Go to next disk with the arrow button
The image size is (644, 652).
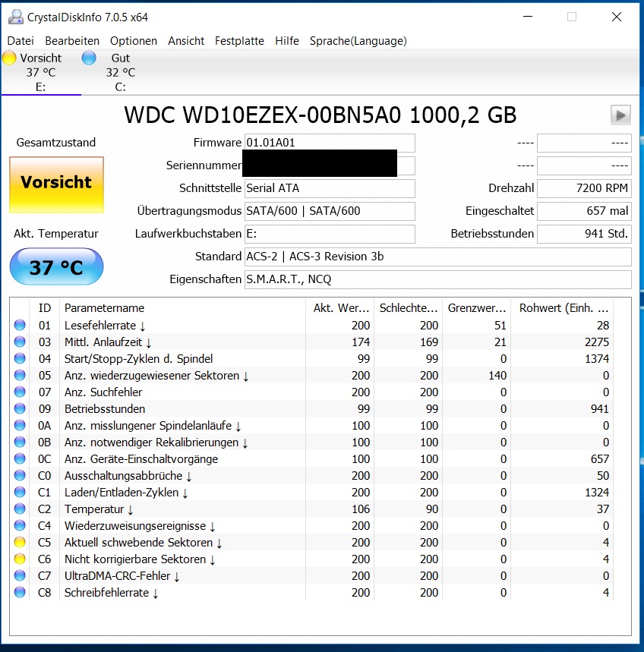point(620,115)
